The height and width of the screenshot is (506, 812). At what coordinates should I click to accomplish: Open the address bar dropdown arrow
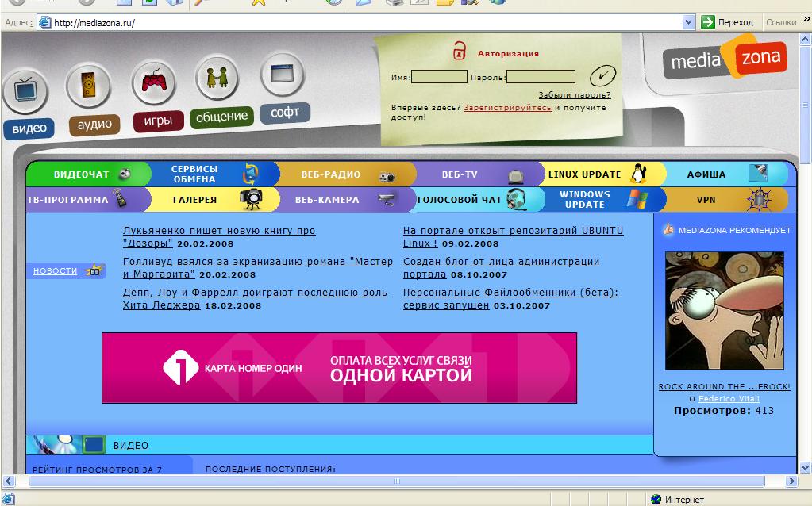688,22
